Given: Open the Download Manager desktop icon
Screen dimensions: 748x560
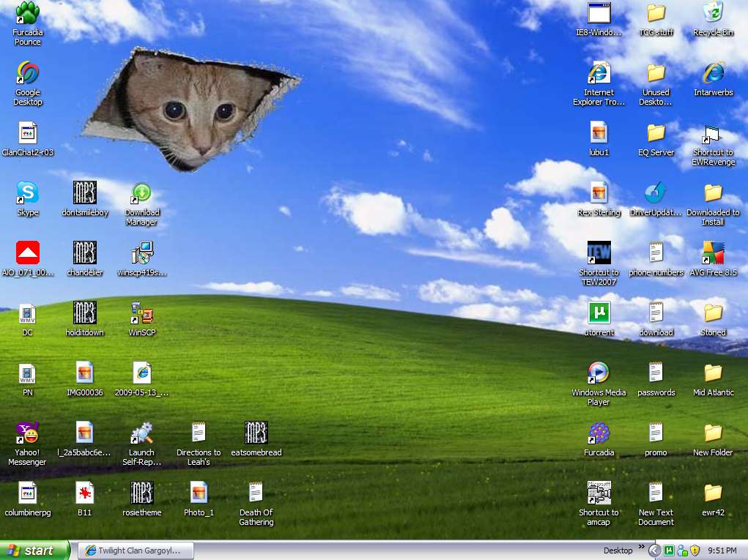Looking at the screenshot, I should pyautogui.click(x=142, y=193).
